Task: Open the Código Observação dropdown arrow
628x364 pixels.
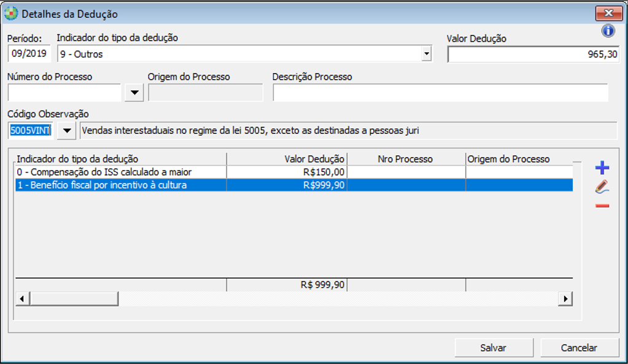Action: (66, 131)
